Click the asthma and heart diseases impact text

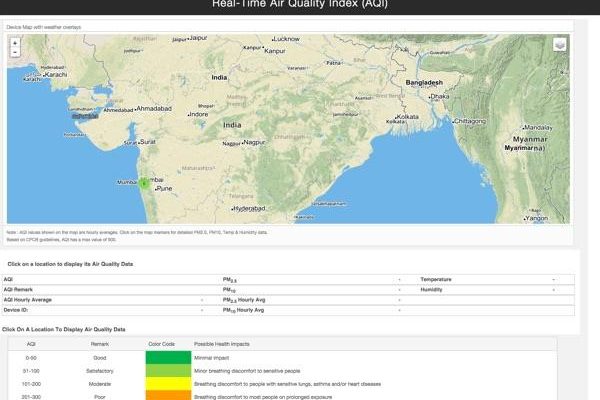click(287, 384)
